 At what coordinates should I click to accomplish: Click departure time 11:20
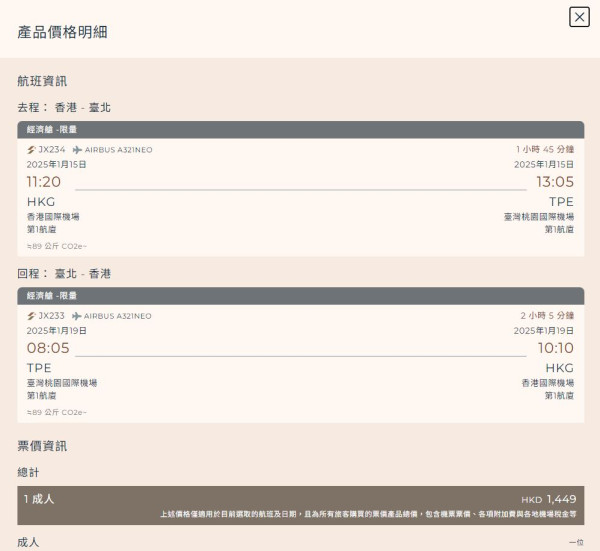44,182
